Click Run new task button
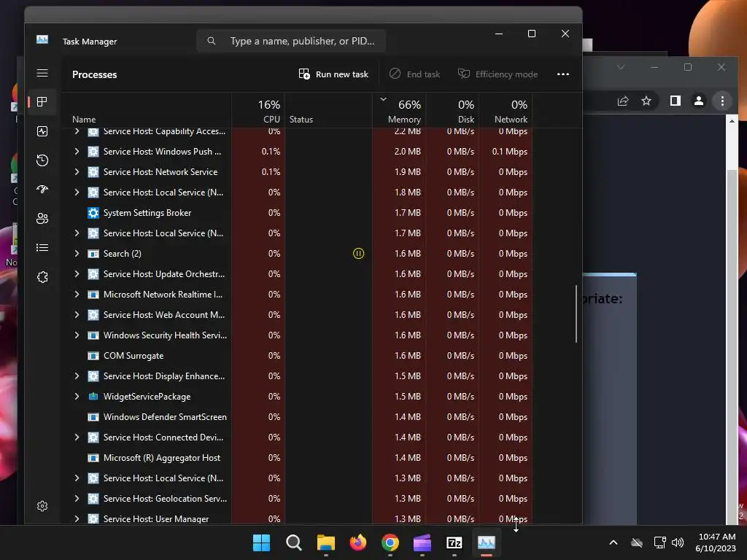 (333, 74)
